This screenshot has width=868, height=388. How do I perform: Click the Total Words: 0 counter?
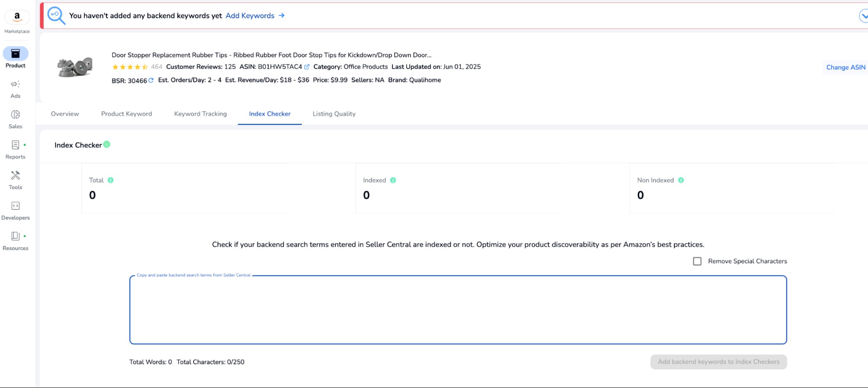coord(151,362)
